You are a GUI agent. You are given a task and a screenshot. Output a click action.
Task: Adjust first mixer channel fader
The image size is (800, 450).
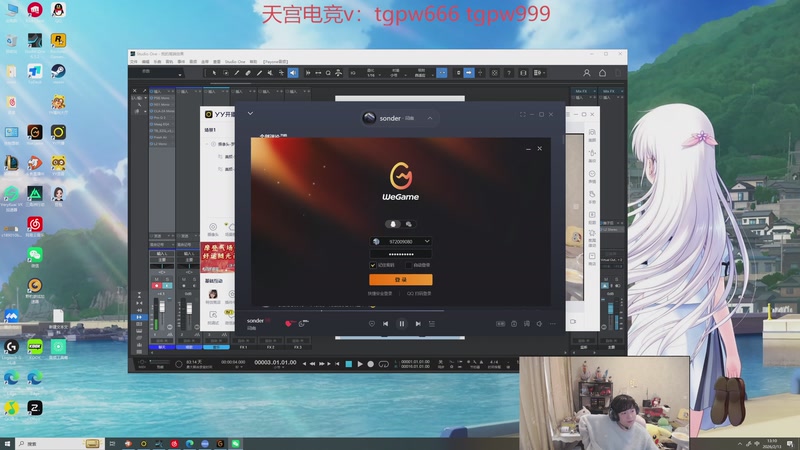pos(162,308)
